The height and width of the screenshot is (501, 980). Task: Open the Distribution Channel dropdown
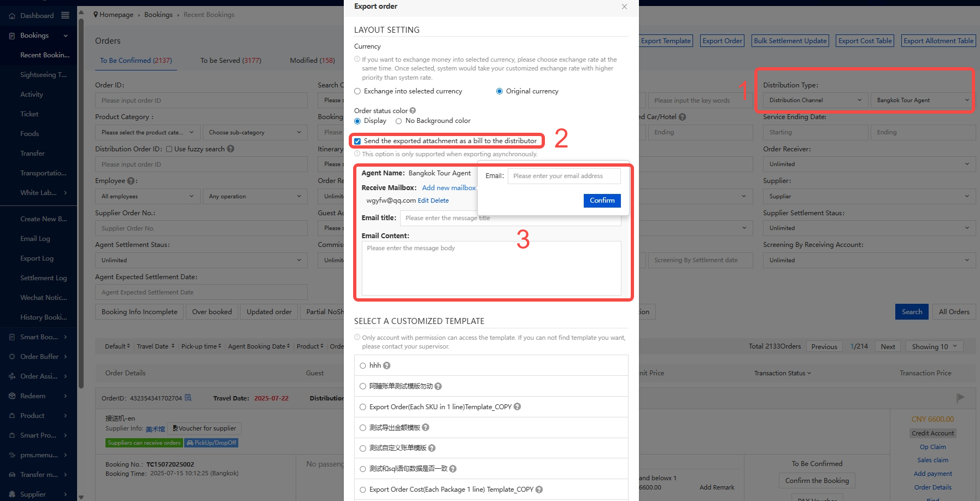(x=814, y=101)
